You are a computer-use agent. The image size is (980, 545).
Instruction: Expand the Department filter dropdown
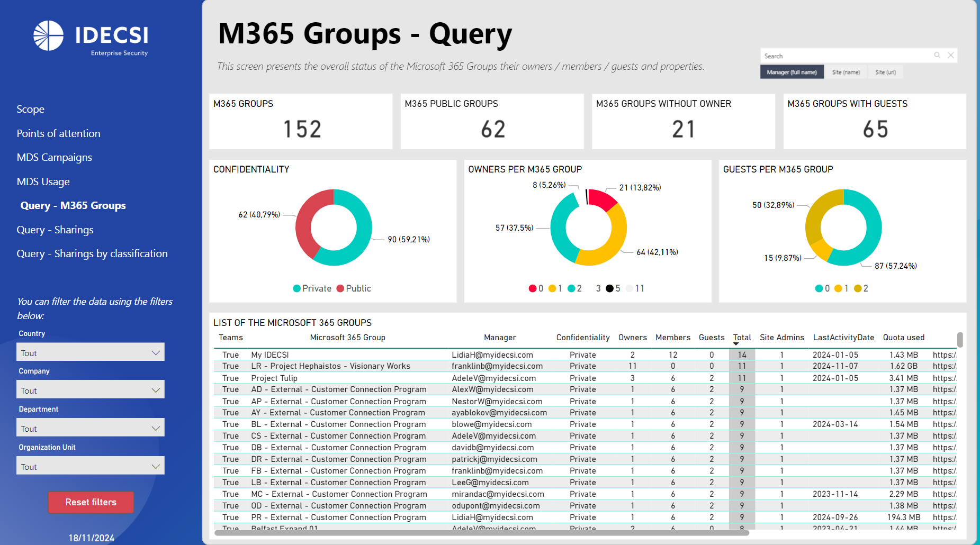pyautogui.click(x=91, y=428)
